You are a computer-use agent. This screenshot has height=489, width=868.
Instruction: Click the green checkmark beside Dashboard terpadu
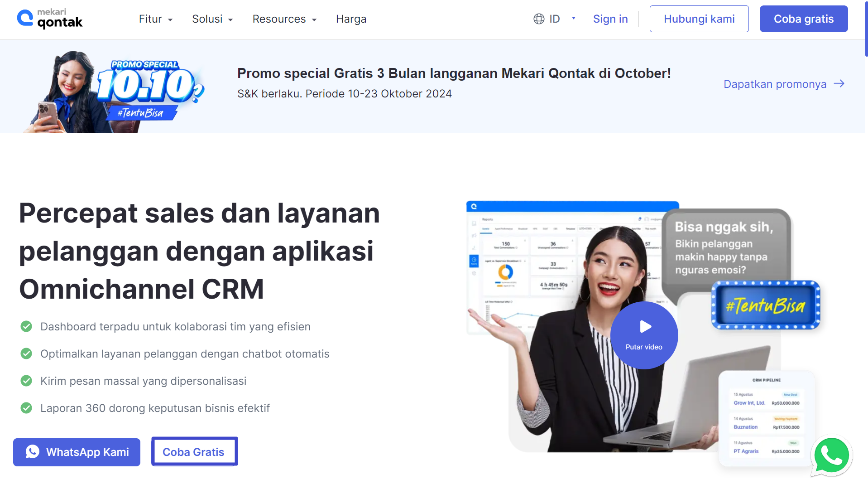coord(26,326)
